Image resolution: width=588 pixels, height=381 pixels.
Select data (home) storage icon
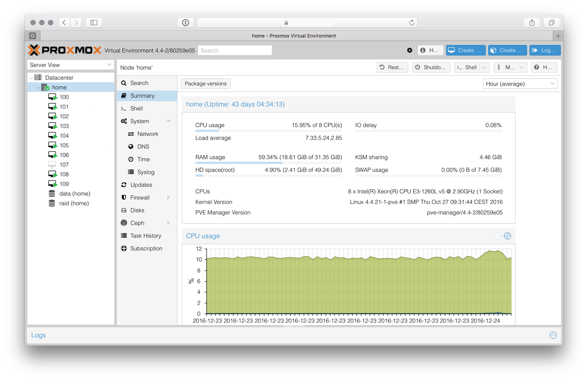click(52, 193)
